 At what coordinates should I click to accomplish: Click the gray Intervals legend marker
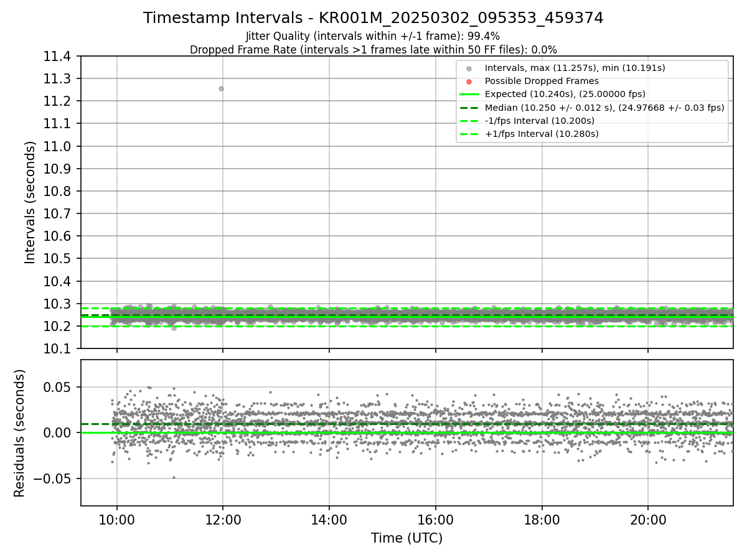(x=469, y=68)
